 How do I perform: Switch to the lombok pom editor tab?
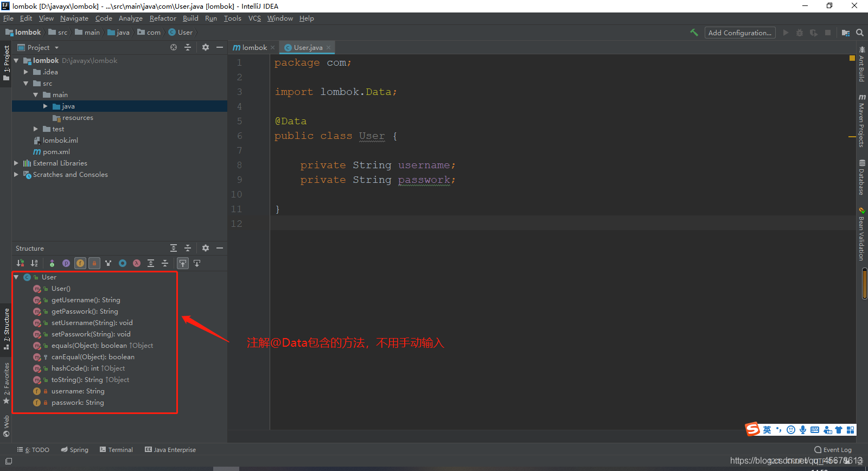point(251,48)
